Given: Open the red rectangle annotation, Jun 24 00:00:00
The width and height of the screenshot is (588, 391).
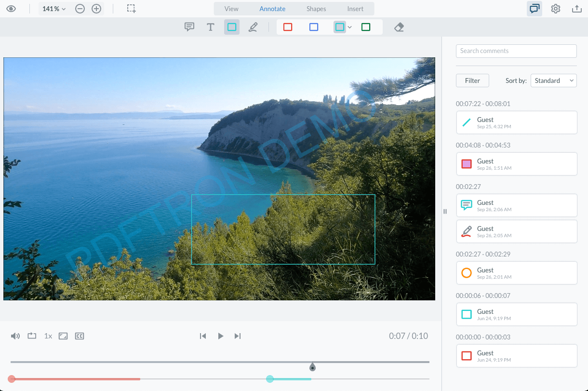Looking at the screenshot, I should pyautogui.click(x=516, y=356).
